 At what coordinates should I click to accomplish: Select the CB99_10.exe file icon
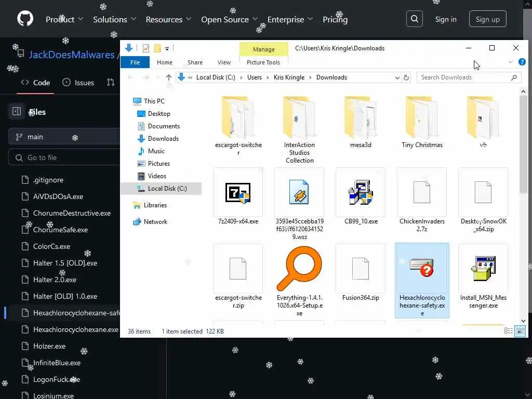(361, 193)
